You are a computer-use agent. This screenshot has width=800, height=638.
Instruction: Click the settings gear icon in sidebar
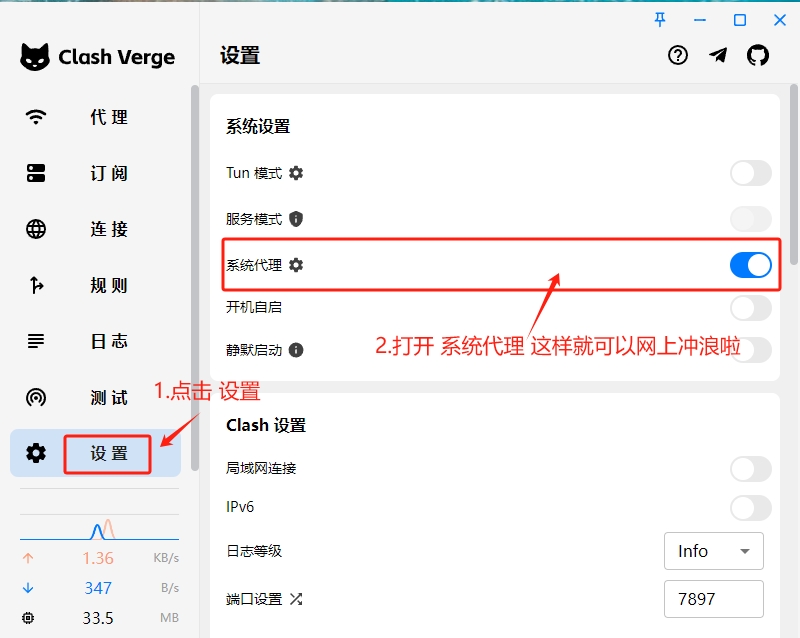click(x=36, y=453)
